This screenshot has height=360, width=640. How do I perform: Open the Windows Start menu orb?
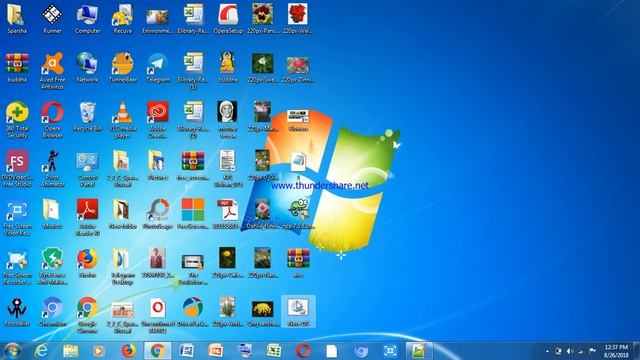click(12, 351)
